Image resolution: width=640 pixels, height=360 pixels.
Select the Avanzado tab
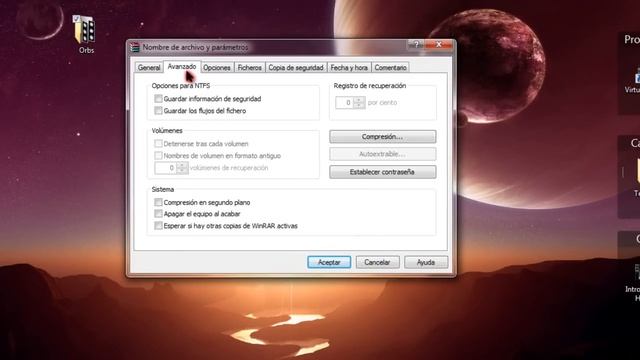pos(182,67)
